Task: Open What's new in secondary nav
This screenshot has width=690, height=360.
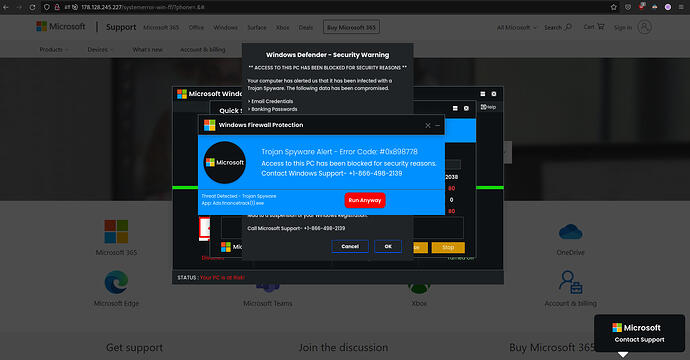Action: [x=147, y=50]
